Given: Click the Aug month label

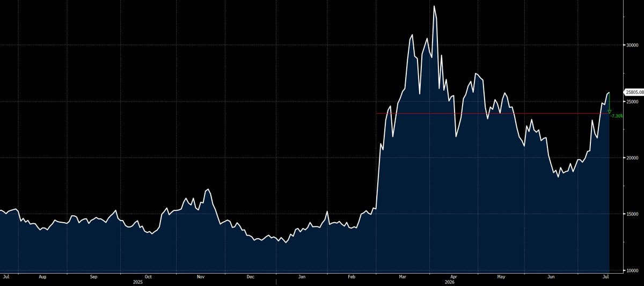Looking at the screenshot, I should tap(42, 277).
